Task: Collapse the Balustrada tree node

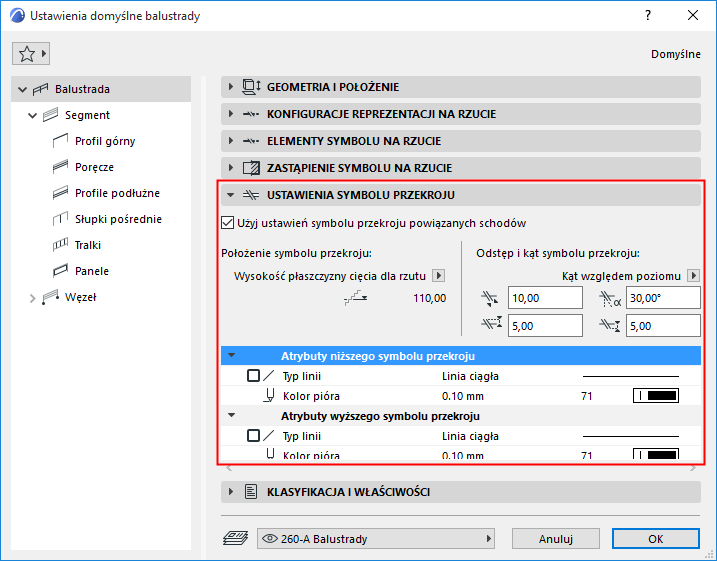Action: click(22, 90)
